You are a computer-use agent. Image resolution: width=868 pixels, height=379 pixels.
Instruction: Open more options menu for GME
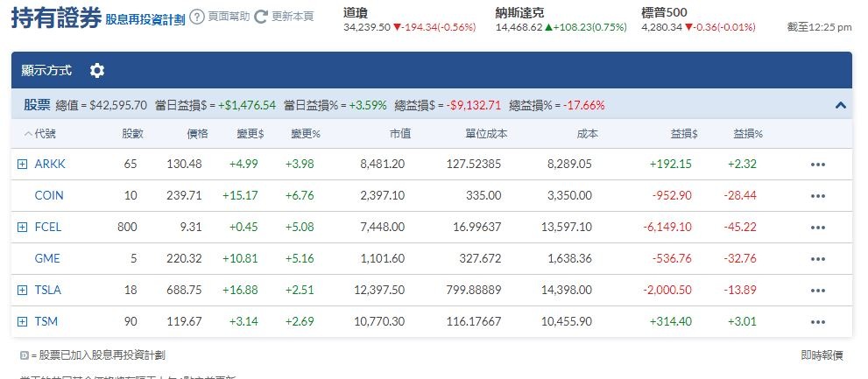coord(817,259)
